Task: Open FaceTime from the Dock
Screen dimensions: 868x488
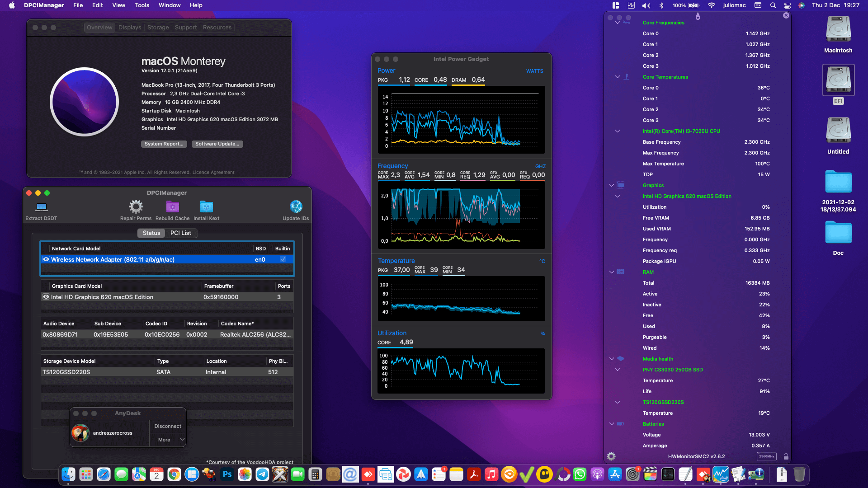Action: coord(297,474)
